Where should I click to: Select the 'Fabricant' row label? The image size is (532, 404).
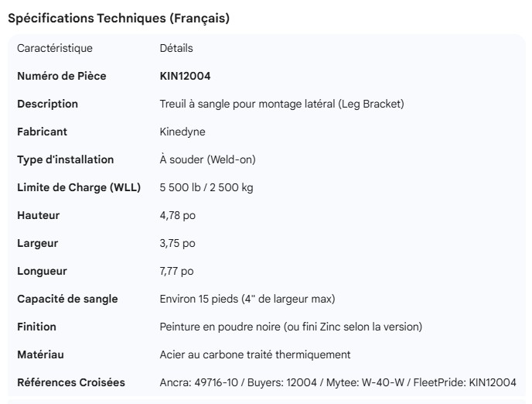43,132
